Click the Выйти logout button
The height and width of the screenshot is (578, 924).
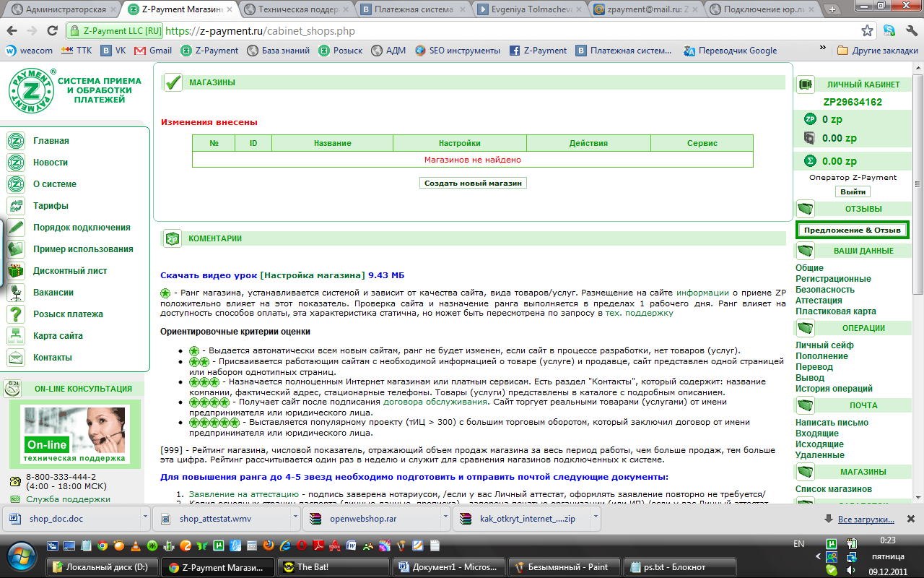pos(853,192)
